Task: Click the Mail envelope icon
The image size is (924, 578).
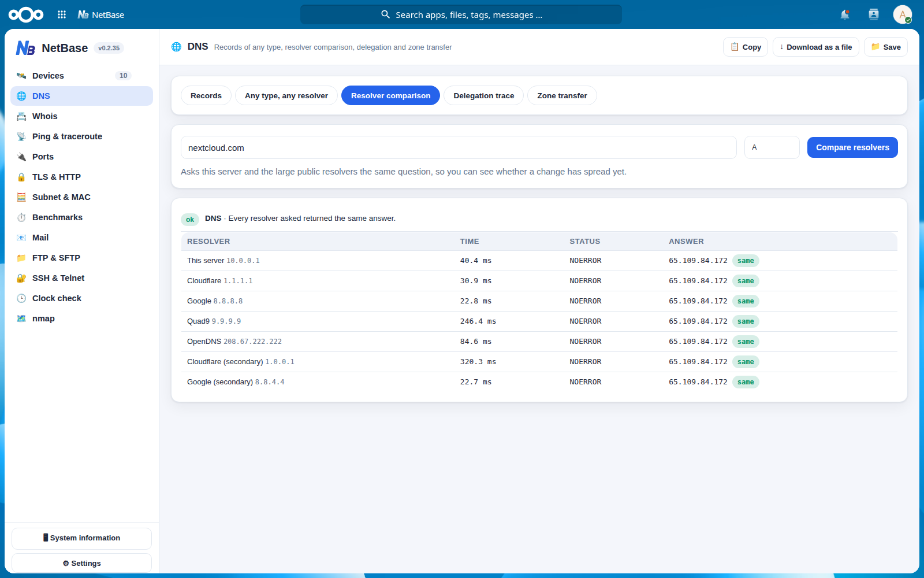Action: [21, 238]
